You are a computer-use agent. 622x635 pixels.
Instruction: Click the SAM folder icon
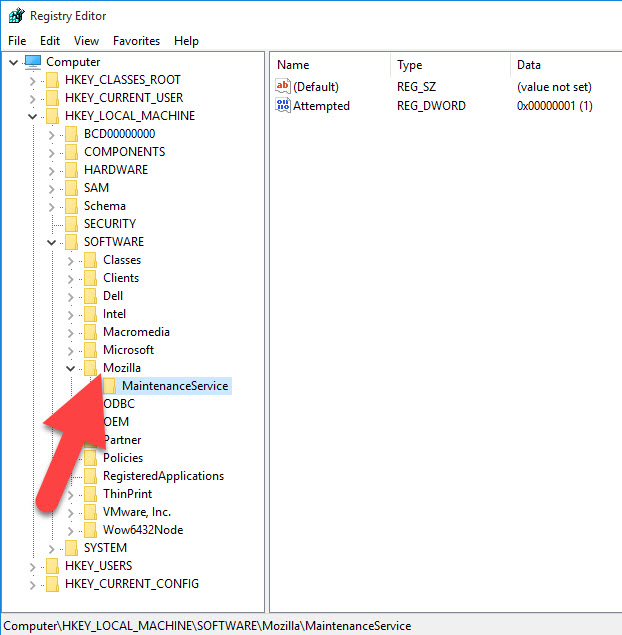pos(71,188)
